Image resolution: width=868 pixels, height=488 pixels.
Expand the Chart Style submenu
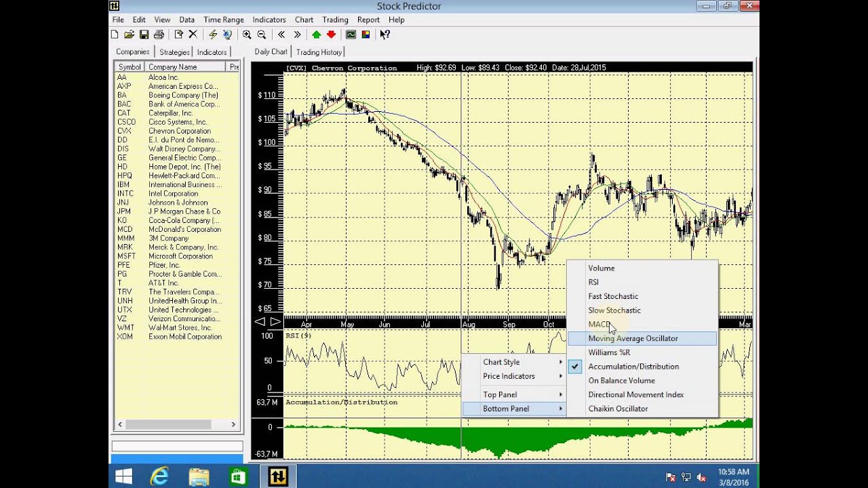(x=514, y=362)
